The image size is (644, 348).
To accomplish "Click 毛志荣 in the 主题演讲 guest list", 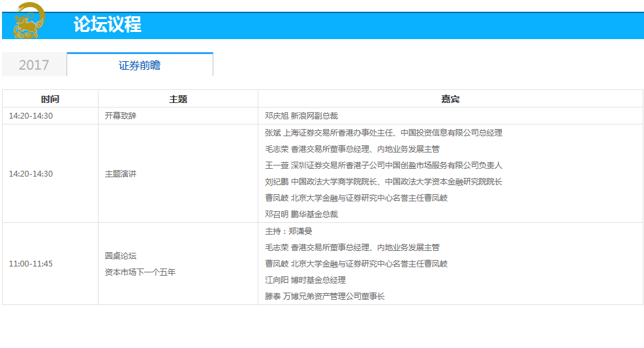I will pos(352,149).
